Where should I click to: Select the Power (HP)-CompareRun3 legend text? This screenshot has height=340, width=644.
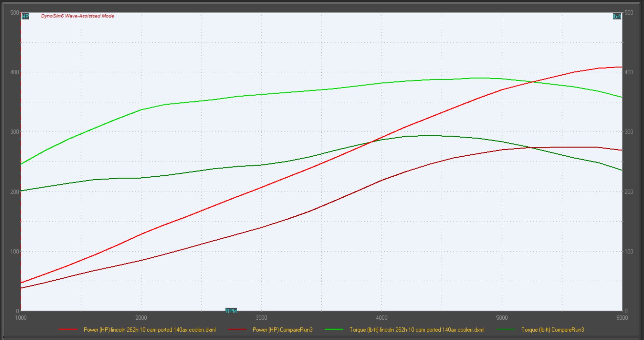pos(283,330)
